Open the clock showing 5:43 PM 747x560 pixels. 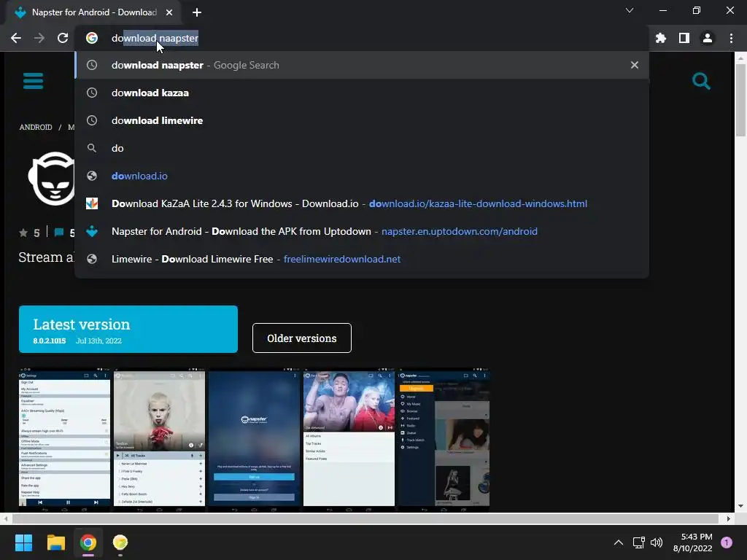pyautogui.click(x=693, y=542)
